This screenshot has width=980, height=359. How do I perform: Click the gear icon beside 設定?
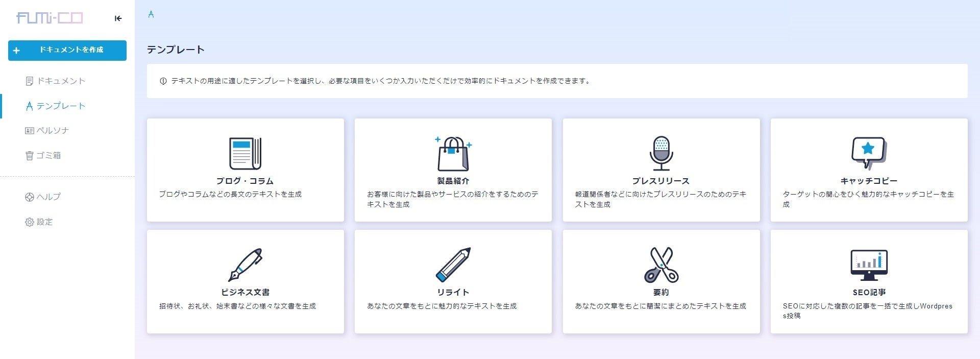[30, 222]
